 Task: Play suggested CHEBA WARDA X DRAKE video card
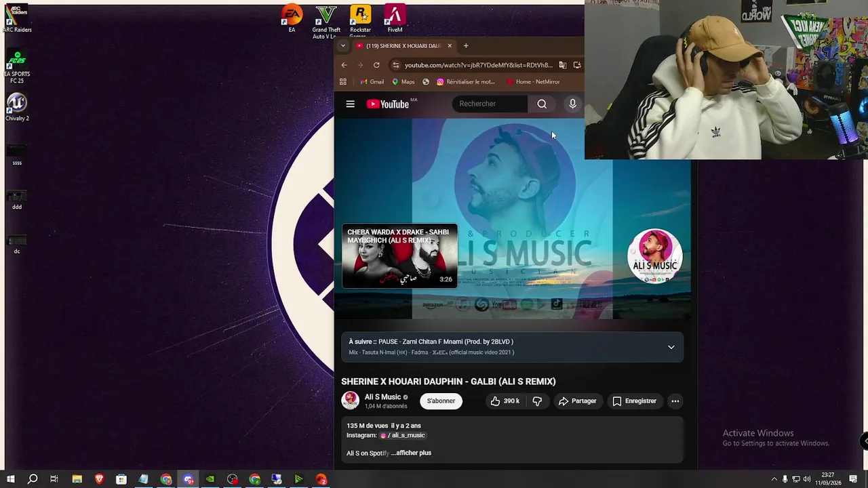pos(399,256)
